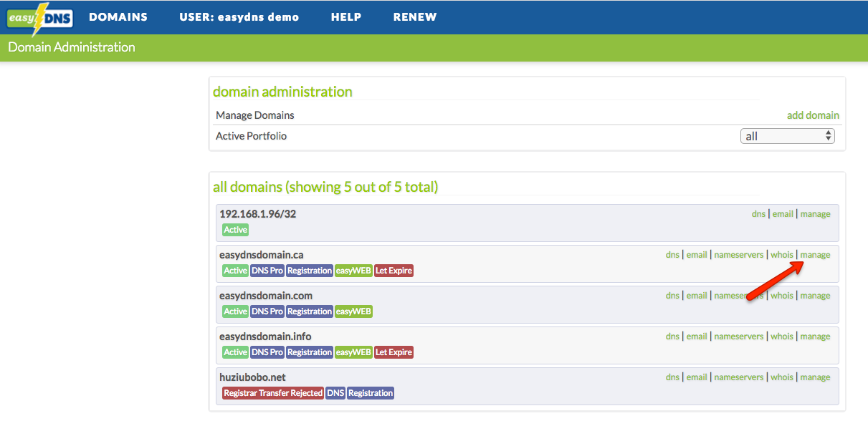Screen dimensions: 868x426
Task: Open dns for easydnsdomain.info
Action: [672, 337]
